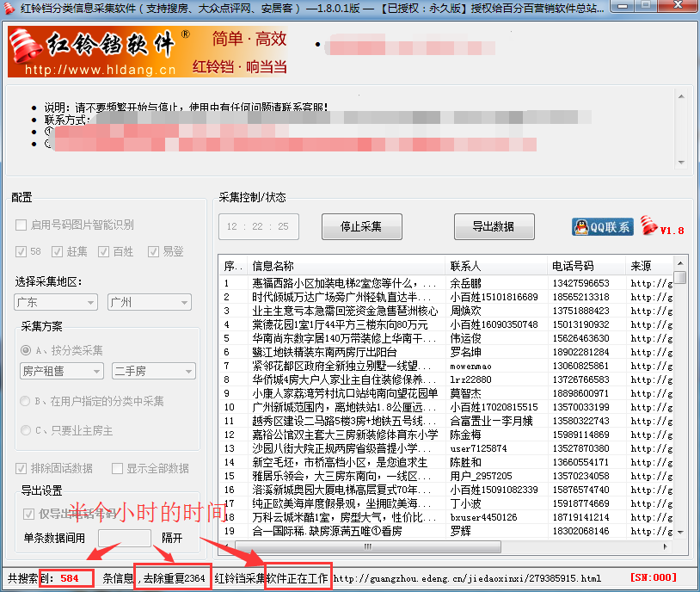Screen dimensions: 700x592
Task: Click status bar URL guangzhou.edeng.cn
Action: (x=467, y=578)
